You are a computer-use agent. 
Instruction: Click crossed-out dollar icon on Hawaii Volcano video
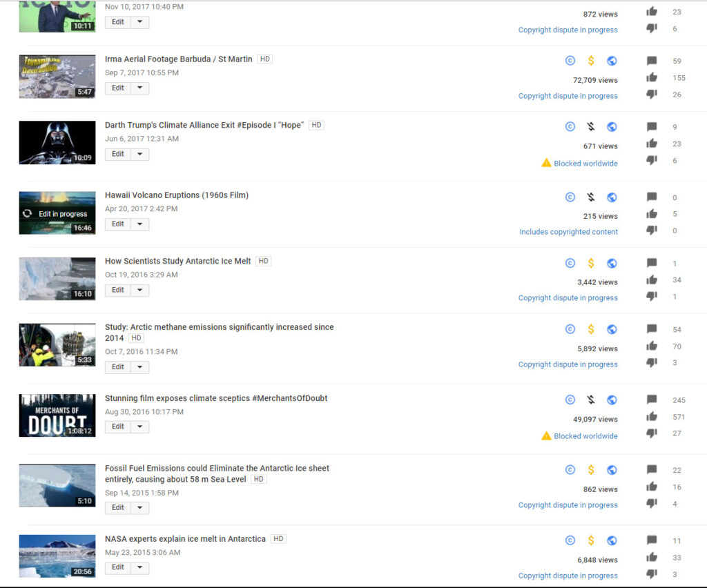(591, 197)
